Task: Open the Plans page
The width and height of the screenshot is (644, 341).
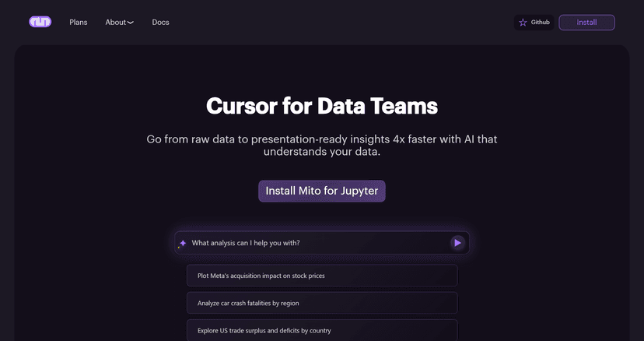Action: point(79,23)
